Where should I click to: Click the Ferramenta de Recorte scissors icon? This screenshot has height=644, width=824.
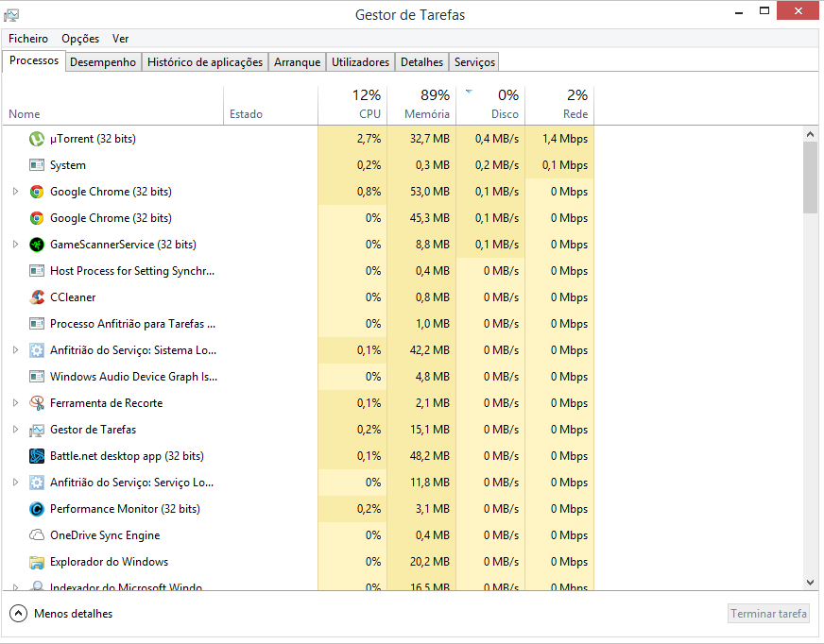pyautogui.click(x=36, y=403)
